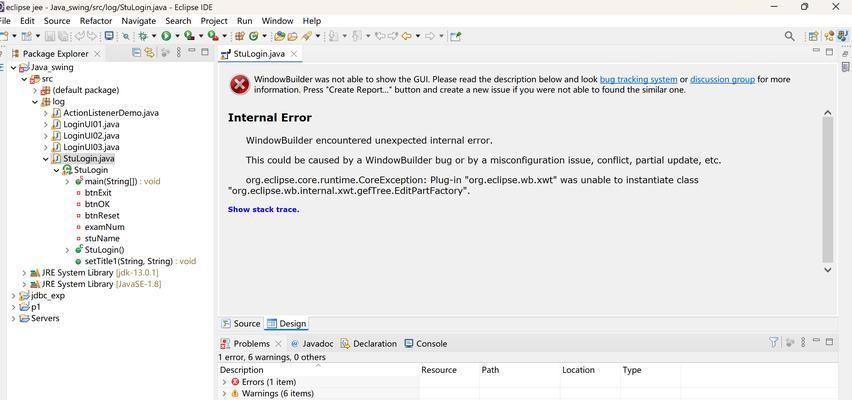Close the StuLogin.java editor tab
Screen dimensions: 852x400
293,54
